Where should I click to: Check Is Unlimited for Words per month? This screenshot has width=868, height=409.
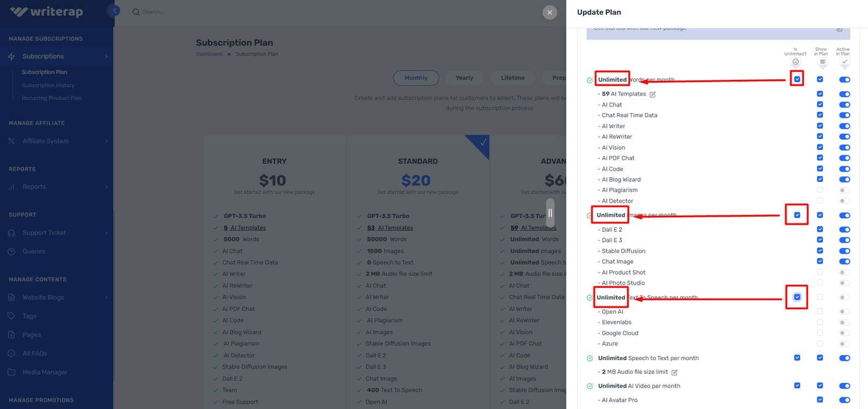coord(797,79)
